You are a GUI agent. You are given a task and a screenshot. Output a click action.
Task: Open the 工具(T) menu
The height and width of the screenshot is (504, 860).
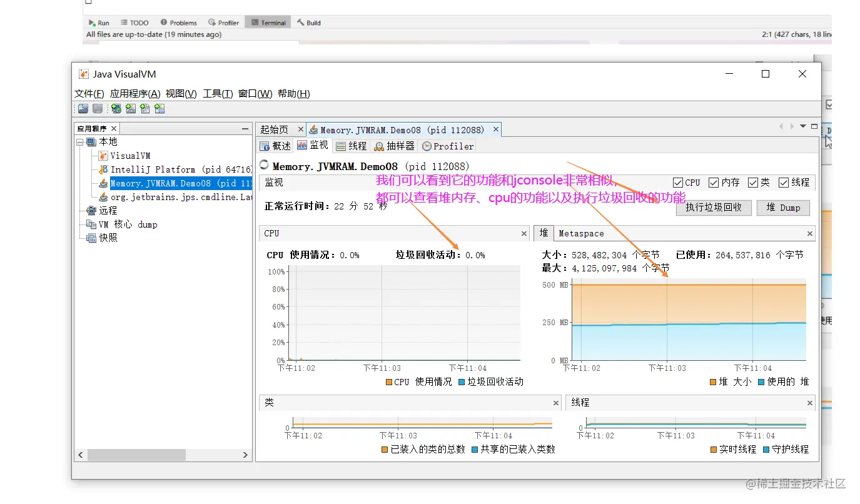point(218,94)
